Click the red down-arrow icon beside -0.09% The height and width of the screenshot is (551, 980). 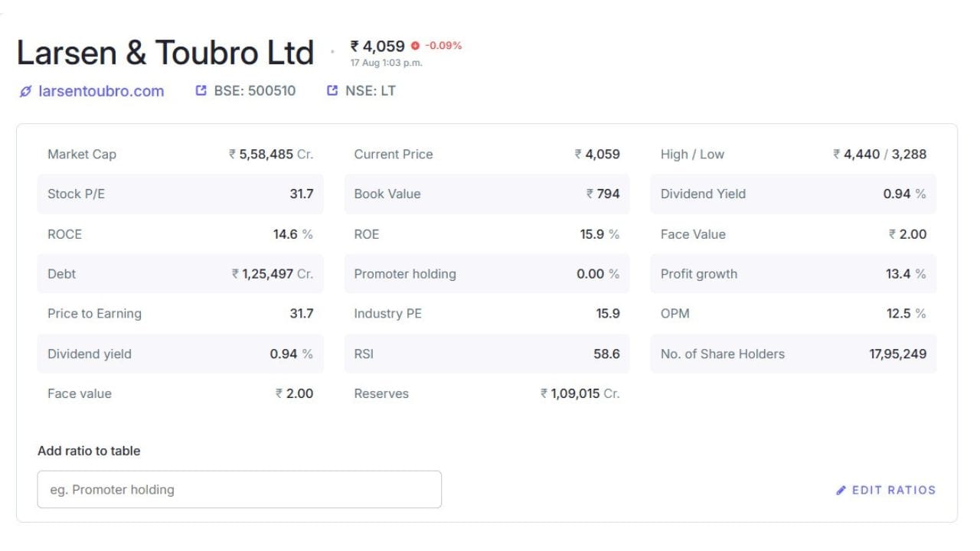415,46
